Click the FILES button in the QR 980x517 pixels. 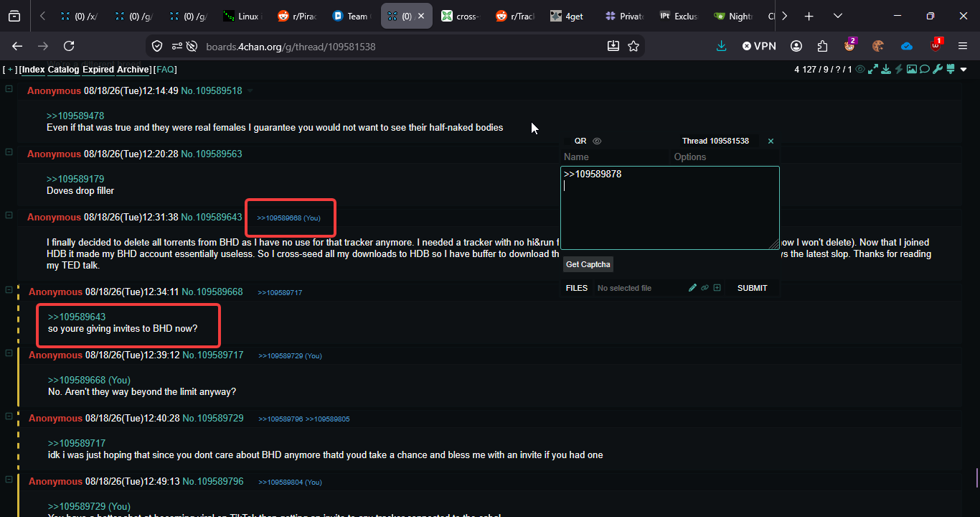click(x=577, y=288)
